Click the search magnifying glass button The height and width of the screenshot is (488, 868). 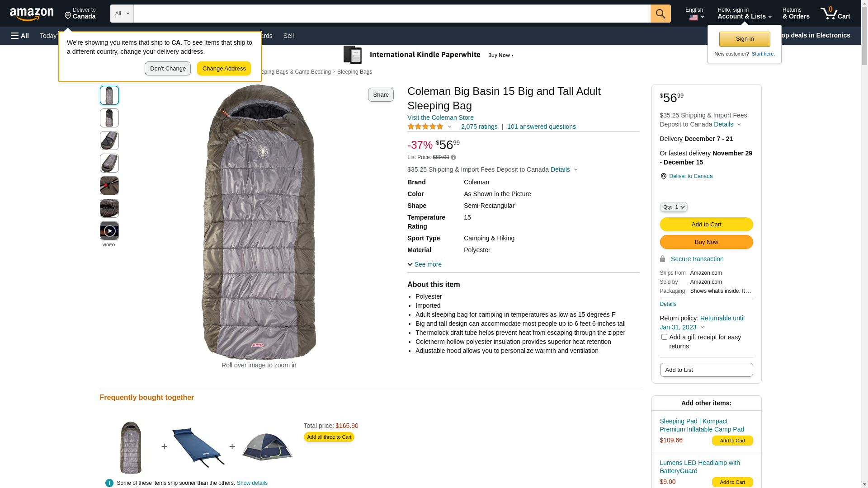[x=660, y=14]
